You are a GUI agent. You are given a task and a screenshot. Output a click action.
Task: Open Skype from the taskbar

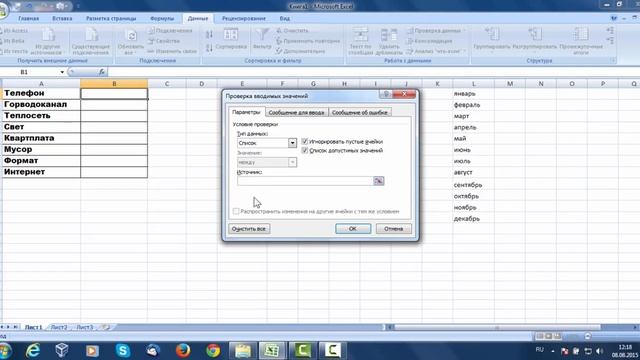(122, 350)
